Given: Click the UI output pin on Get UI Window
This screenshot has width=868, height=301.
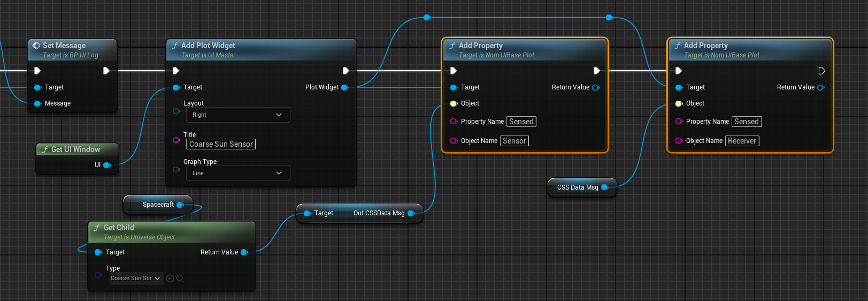Looking at the screenshot, I should click(107, 165).
